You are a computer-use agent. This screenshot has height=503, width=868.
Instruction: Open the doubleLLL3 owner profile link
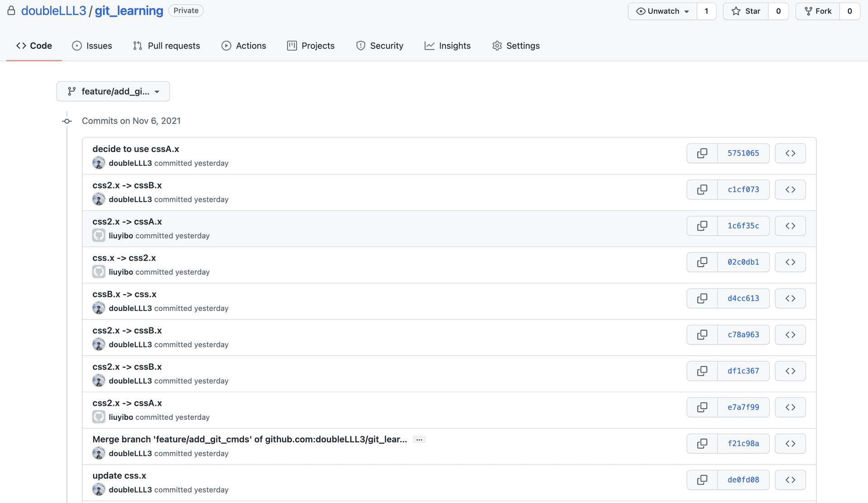pos(53,11)
